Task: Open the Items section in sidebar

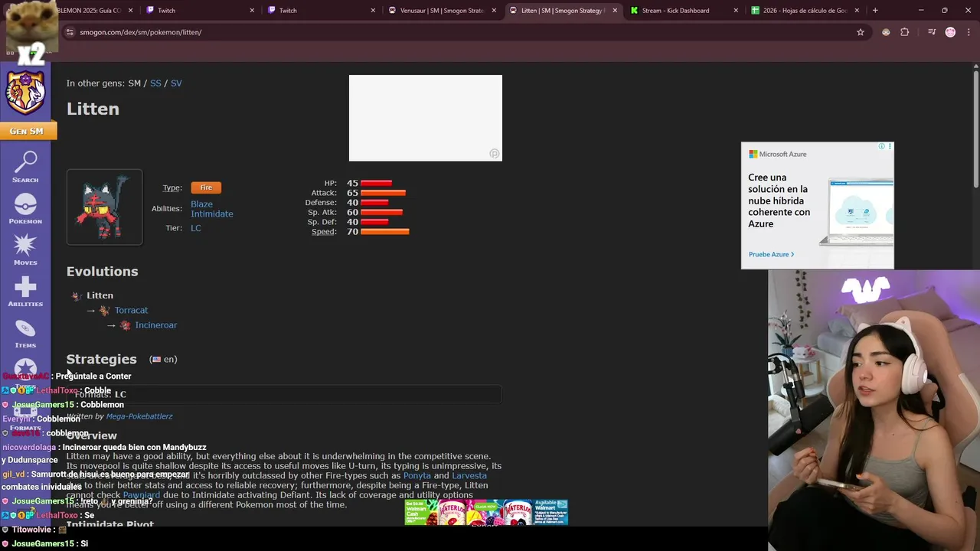Action: (25, 333)
